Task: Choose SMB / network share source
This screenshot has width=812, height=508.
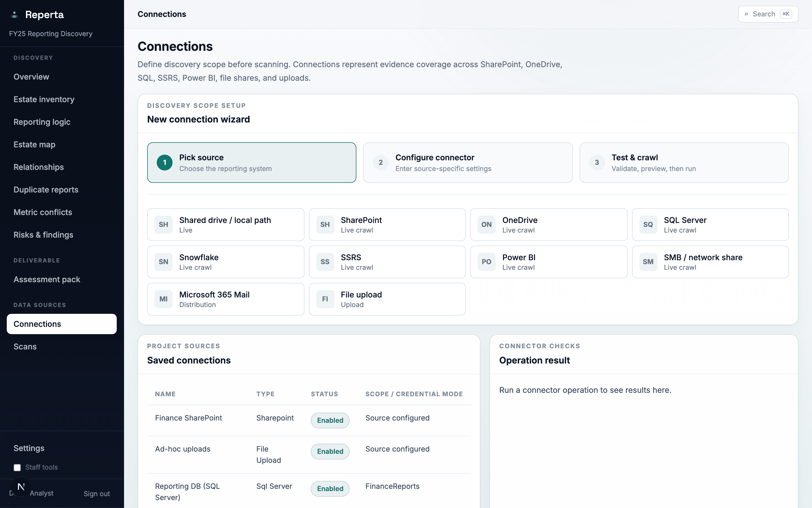Action: point(710,262)
